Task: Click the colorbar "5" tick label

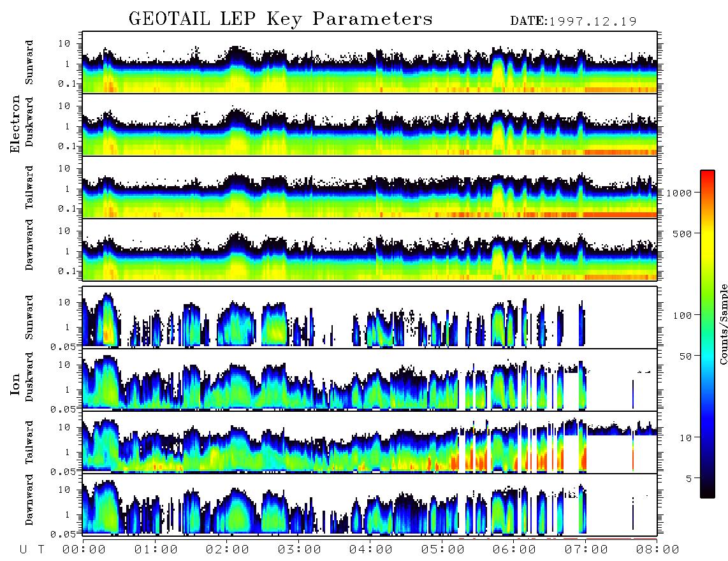Action: 689,478
